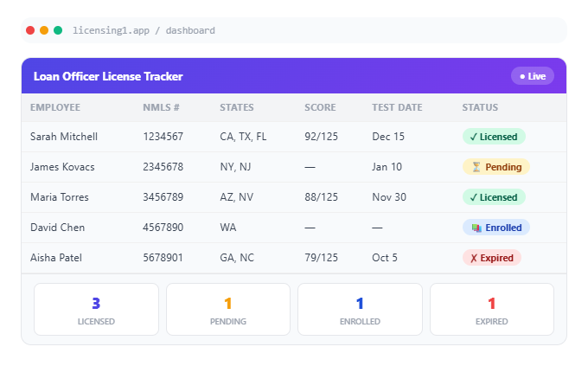This screenshot has width=588, height=366.
Task: Click Maria Torres's Licensed status badge
Action: [494, 197]
